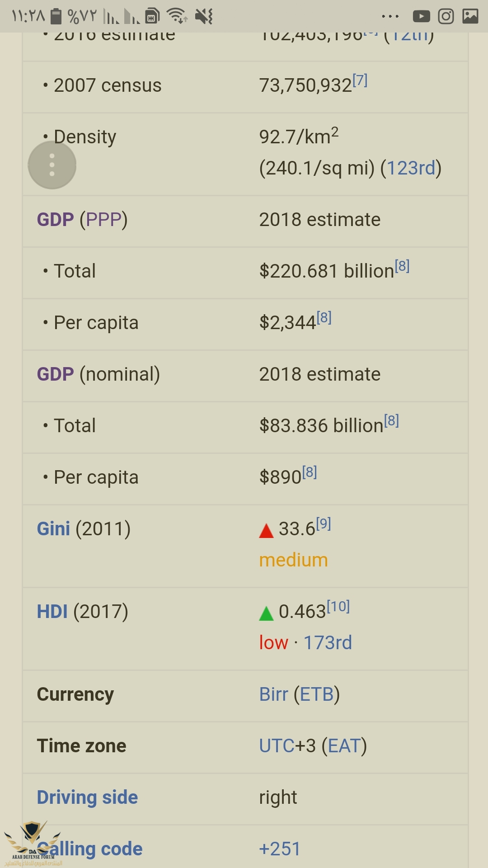Open the GDP link in nominal row
This screenshot has height=868, width=488.
coord(55,374)
